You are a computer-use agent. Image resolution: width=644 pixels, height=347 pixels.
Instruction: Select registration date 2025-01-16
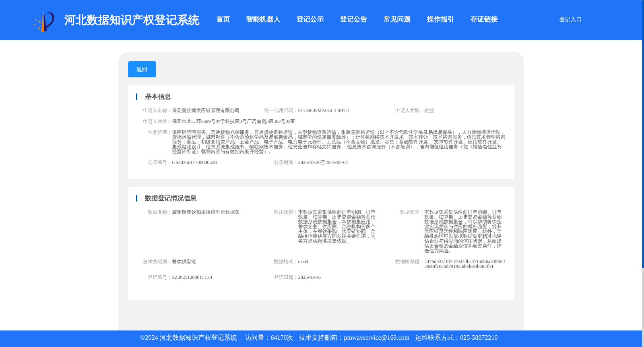(x=310, y=277)
